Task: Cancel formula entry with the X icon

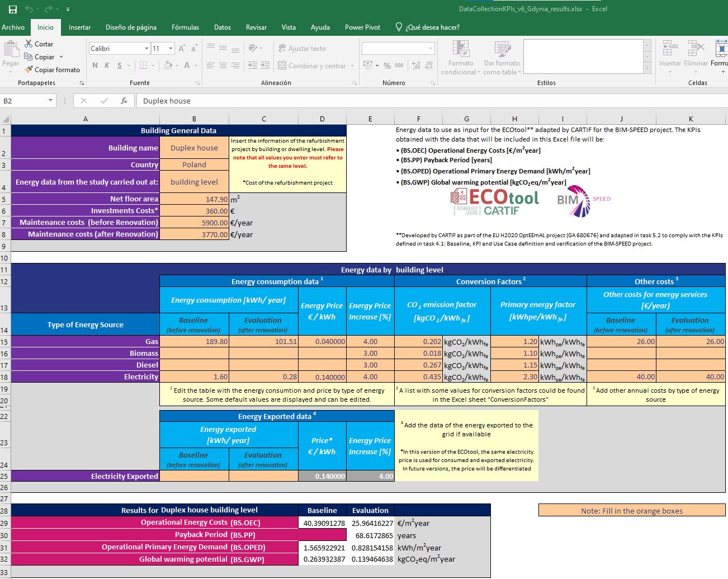Action: (84, 101)
